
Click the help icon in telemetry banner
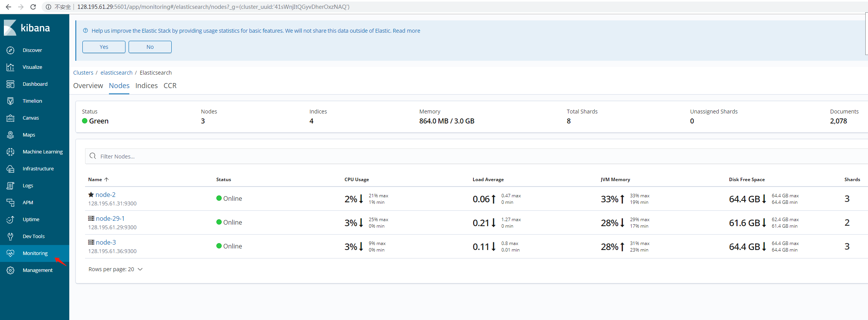(85, 31)
